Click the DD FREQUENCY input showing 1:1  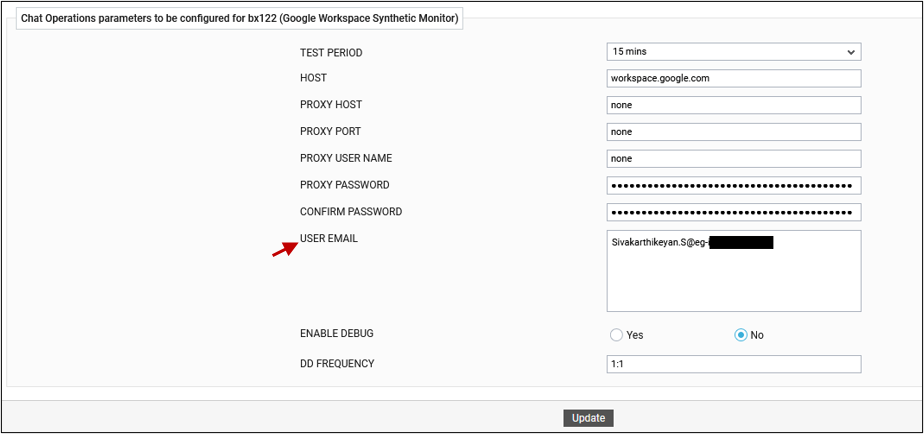pos(733,364)
